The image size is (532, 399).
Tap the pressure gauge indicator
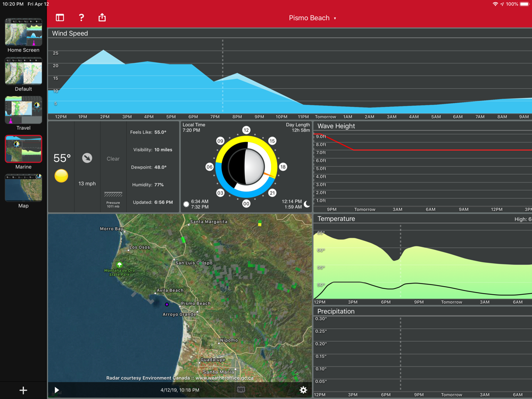[x=113, y=194]
